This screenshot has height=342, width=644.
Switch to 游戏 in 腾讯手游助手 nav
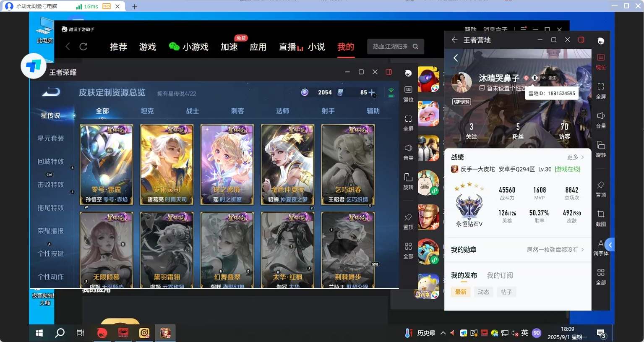[148, 47]
